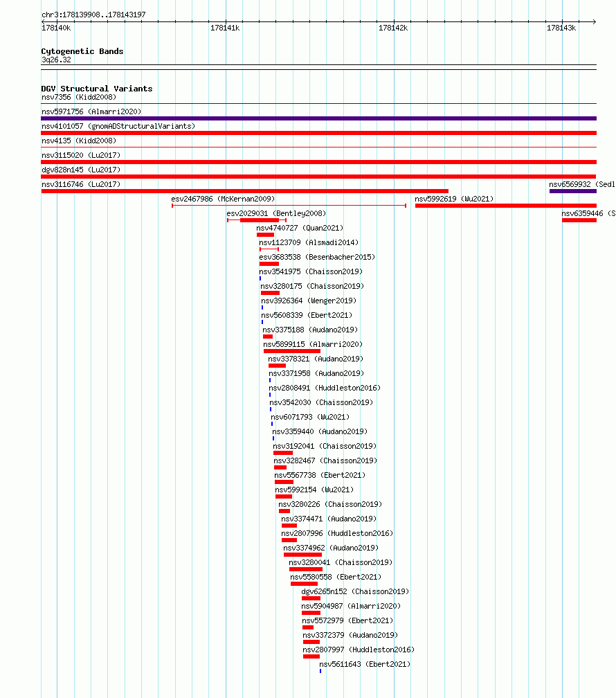Open nsv3372379 (Audano2019) label
The width and height of the screenshot is (616, 698).
[350, 635]
